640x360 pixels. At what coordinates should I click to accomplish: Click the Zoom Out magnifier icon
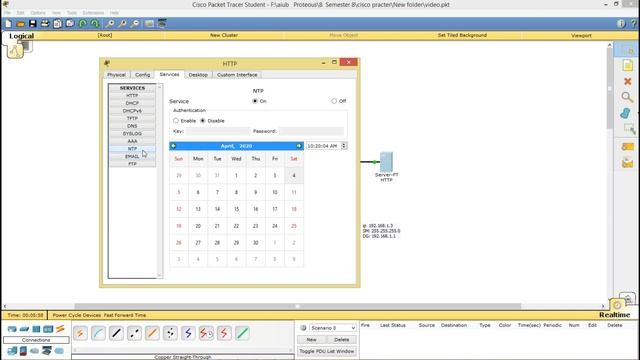tap(135, 24)
